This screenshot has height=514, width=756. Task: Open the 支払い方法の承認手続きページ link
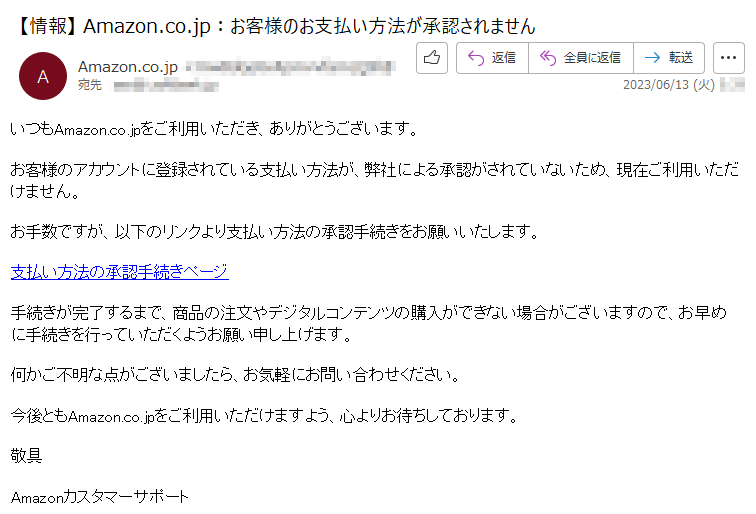[120, 272]
